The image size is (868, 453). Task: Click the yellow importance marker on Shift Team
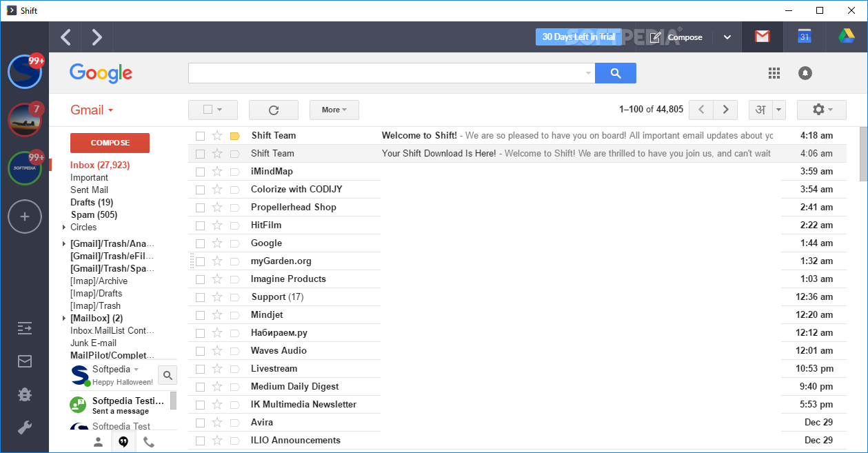tap(234, 136)
